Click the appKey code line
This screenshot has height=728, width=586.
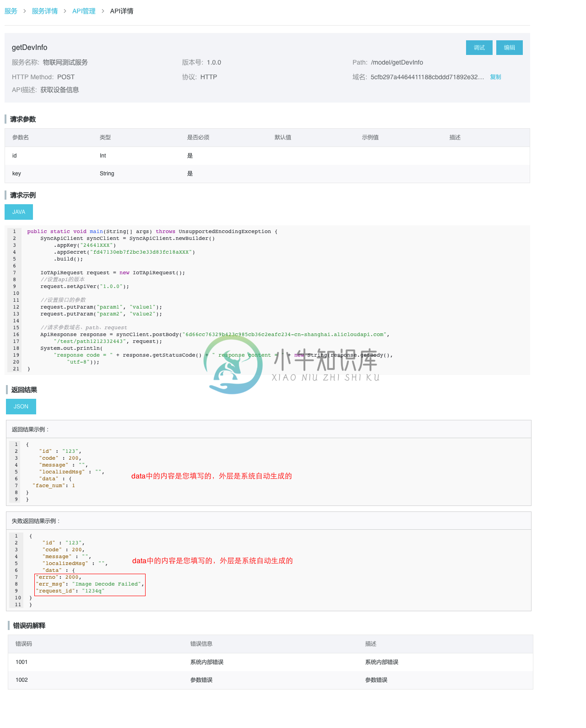tap(85, 245)
